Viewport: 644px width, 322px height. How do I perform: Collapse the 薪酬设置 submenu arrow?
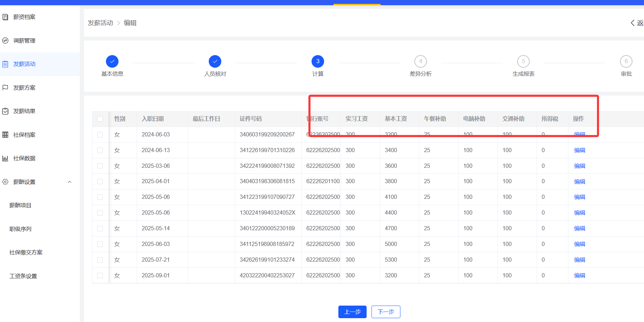click(x=70, y=182)
